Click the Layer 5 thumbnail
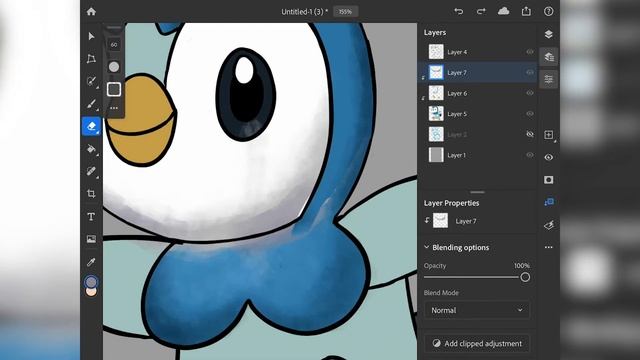The width and height of the screenshot is (640, 360). point(436,113)
